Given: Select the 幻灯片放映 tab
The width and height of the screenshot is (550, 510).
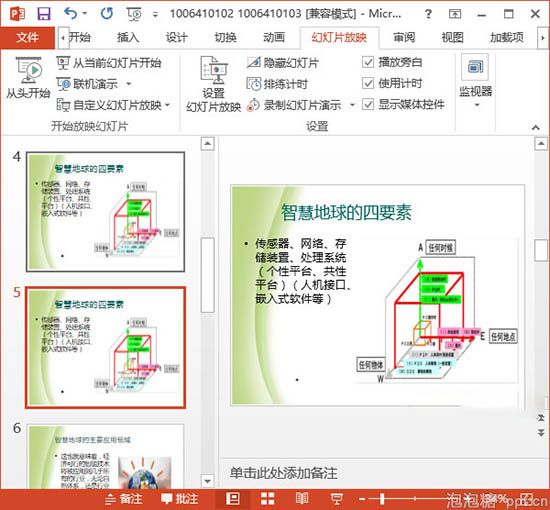Looking at the screenshot, I should click(339, 38).
